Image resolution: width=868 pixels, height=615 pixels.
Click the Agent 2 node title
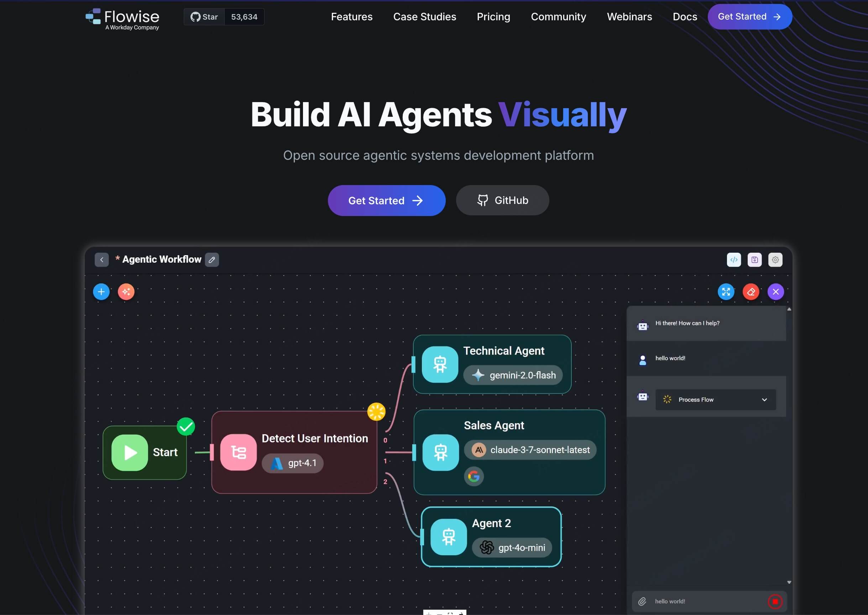[491, 524]
